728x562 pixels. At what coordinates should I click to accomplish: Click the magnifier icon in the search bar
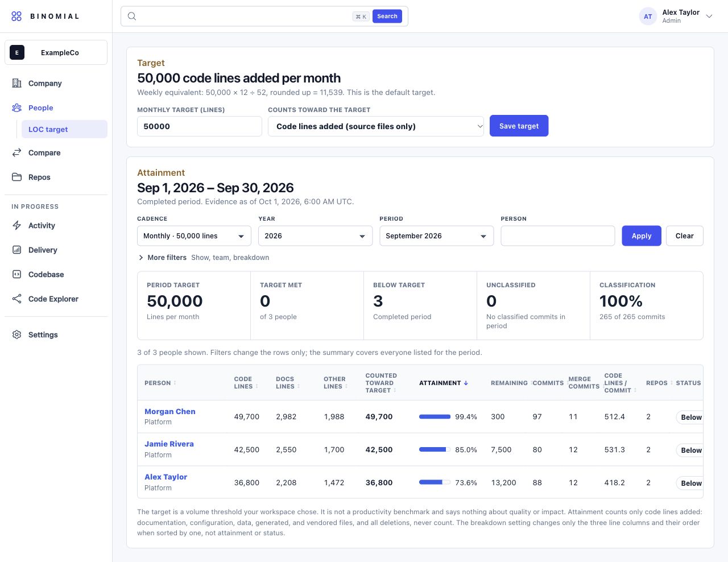(132, 16)
